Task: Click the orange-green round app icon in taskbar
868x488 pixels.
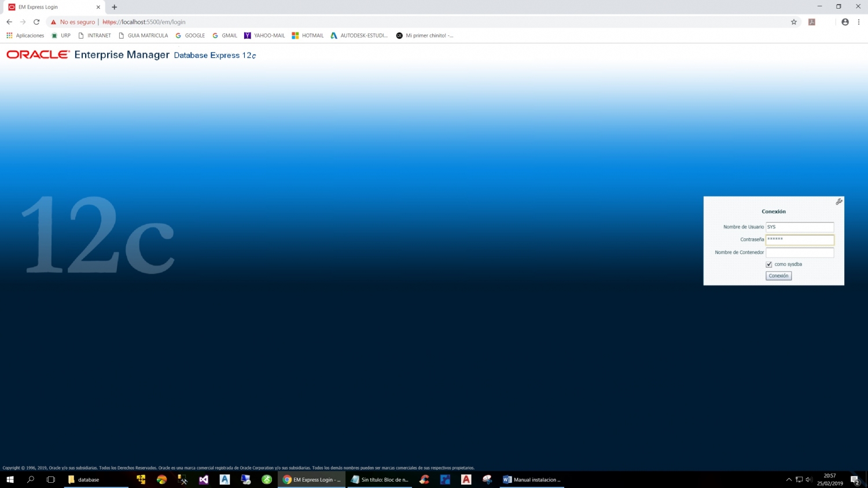Action: tap(162, 479)
